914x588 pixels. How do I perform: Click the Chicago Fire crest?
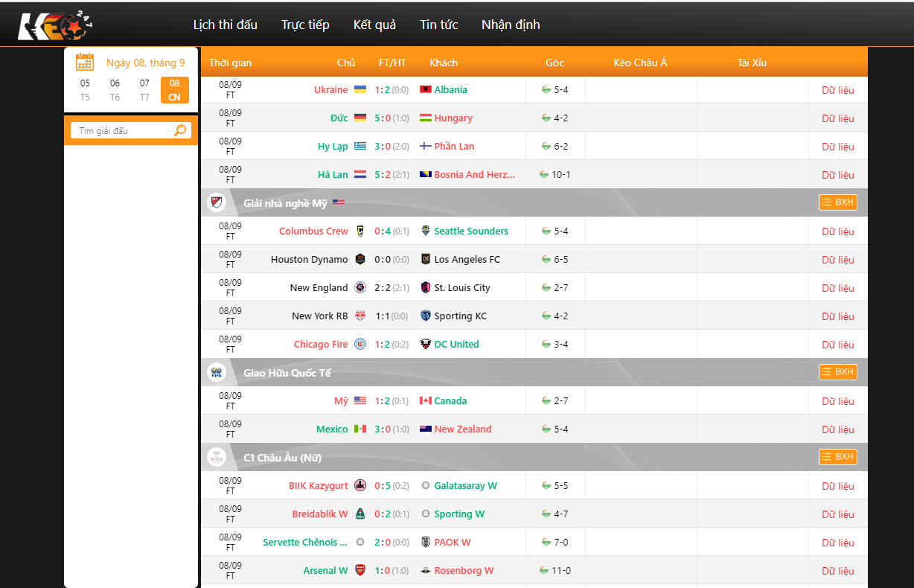(360, 344)
